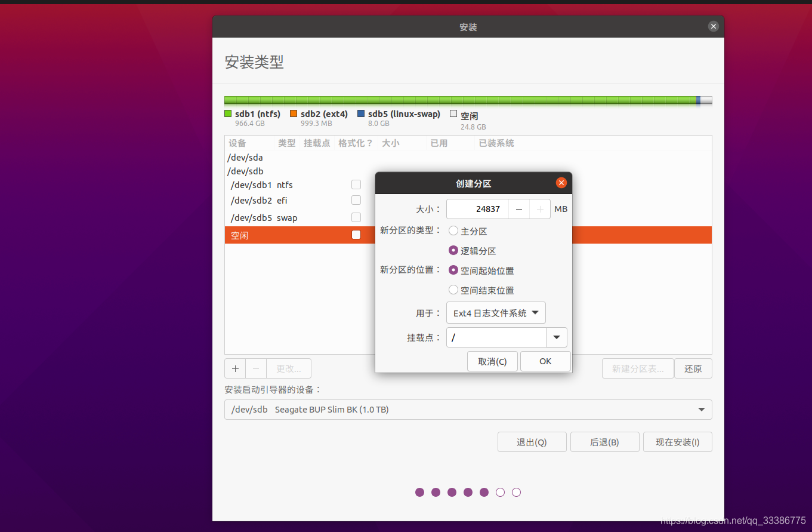The height and width of the screenshot is (532, 812).
Task: Click the 更改... button
Action: point(289,368)
